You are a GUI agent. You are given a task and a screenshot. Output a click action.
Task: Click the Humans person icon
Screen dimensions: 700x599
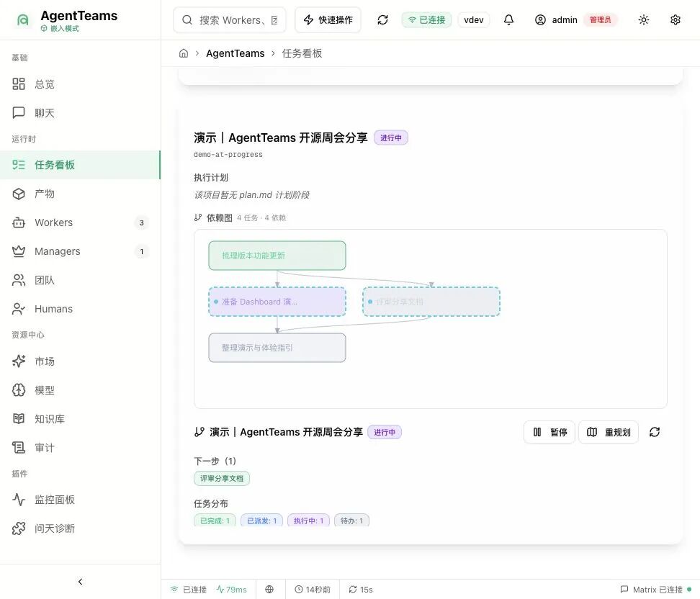point(19,309)
